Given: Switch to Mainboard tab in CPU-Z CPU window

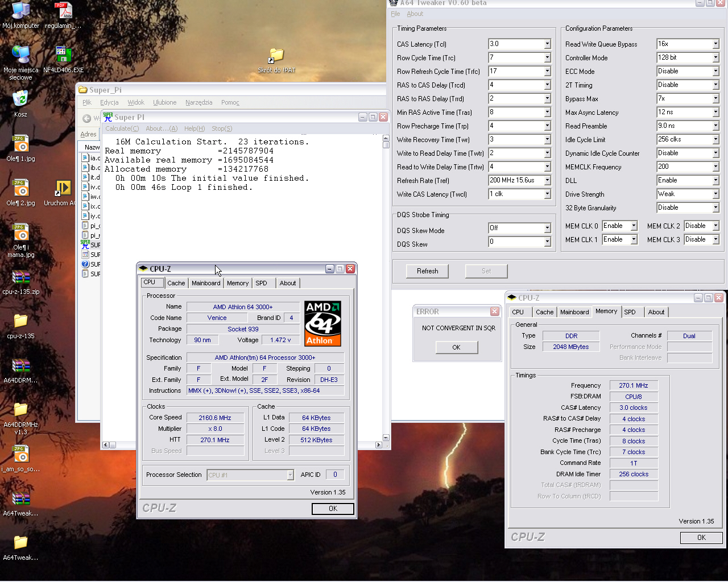Looking at the screenshot, I should click(206, 283).
